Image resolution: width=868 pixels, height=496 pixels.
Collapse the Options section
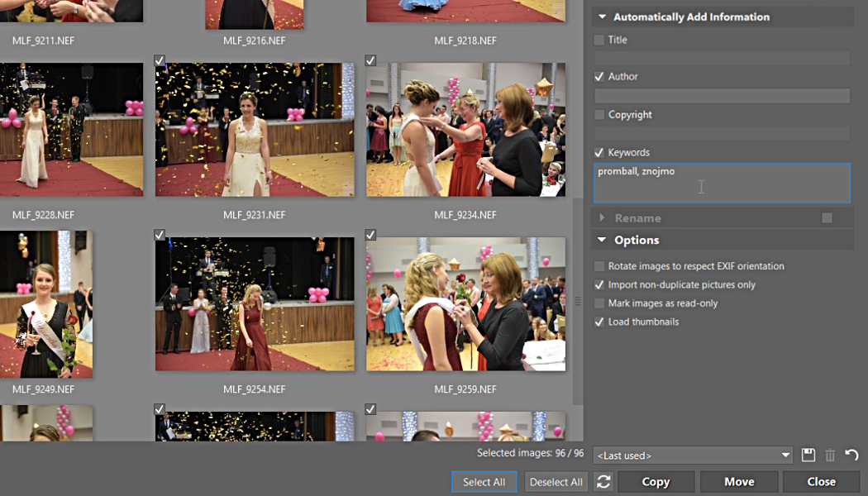[603, 240]
